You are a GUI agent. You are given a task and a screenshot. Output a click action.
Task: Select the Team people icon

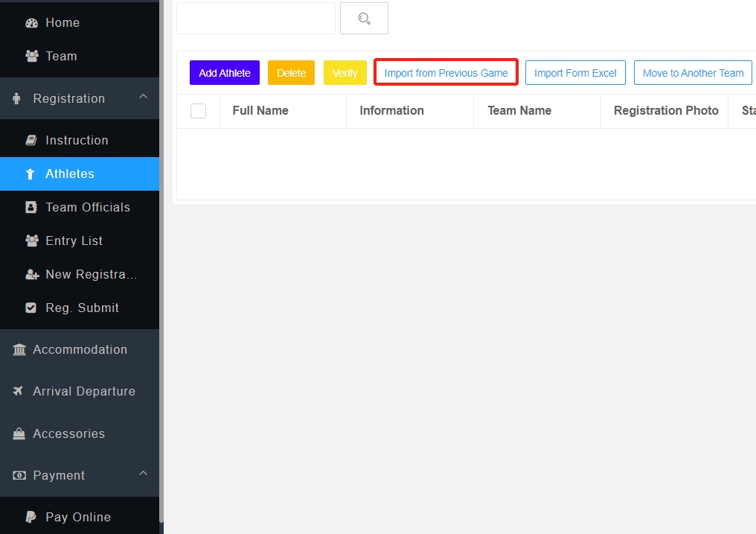pyautogui.click(x=31, y=56)
